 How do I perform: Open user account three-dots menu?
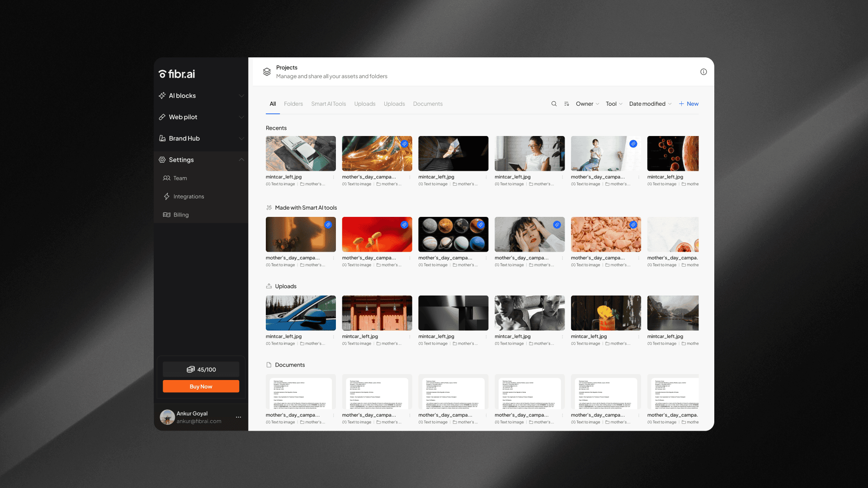tap(238, 417)
